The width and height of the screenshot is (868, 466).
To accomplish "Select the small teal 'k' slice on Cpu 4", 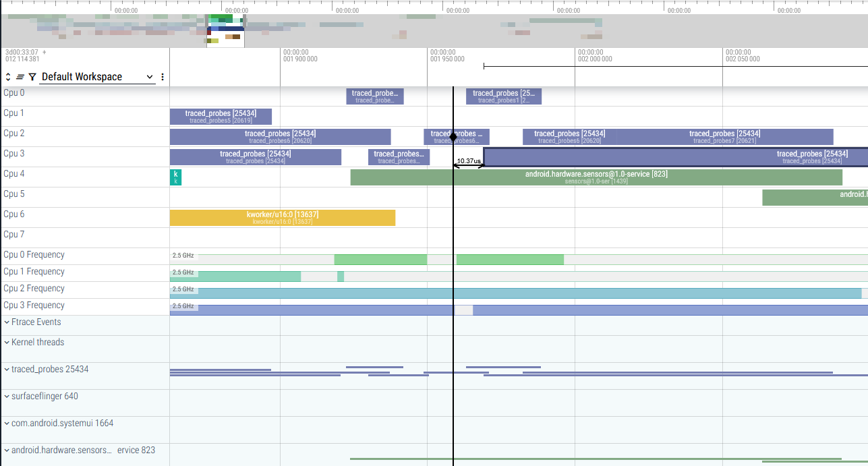I will 175,177.
